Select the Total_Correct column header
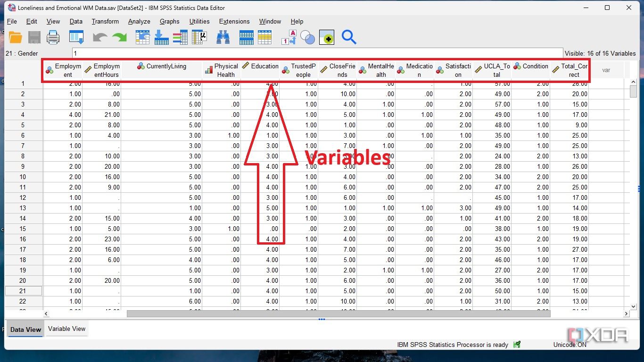Image resolution: width=644 pixels, height=362 pixels. [x=570, y=70]
